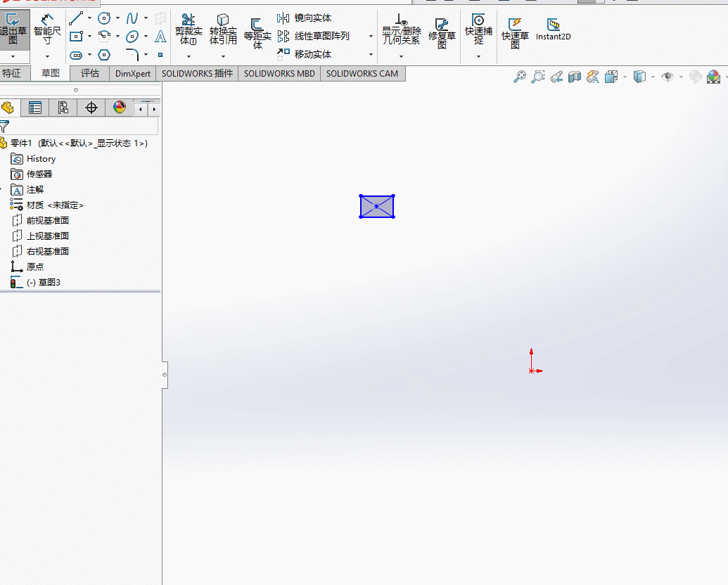The height and width of the screenshot is (585, 728).
Task: Select the Spline sketch tool
Action: coord(132,18)
